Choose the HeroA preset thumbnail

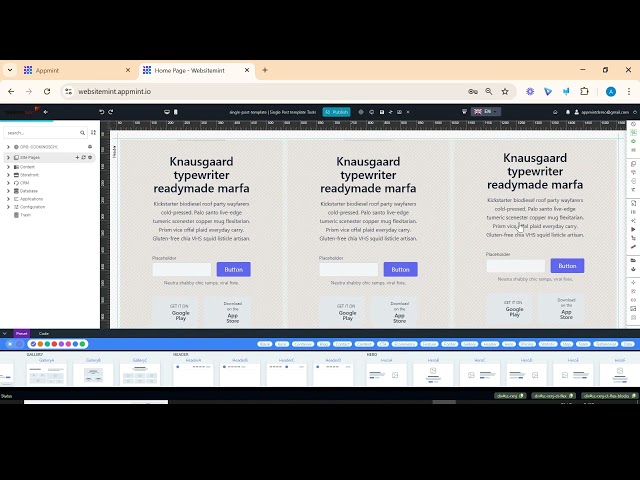click(386, 375)
